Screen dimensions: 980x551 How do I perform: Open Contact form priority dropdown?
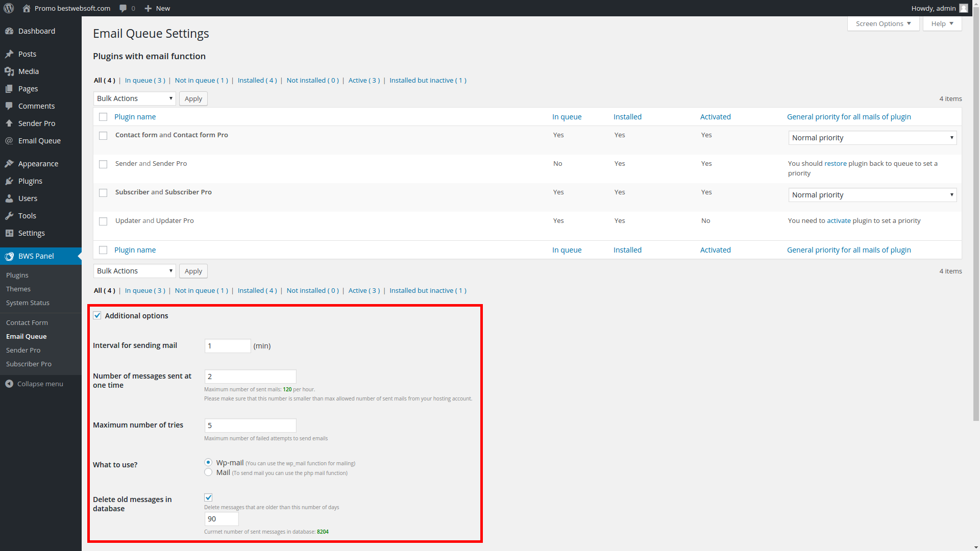[x=872, y=138]
